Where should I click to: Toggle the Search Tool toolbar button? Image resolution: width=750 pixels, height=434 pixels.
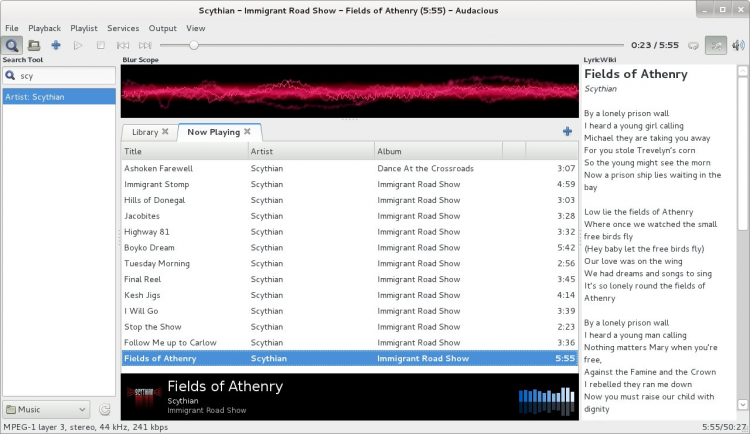[12, 45]
